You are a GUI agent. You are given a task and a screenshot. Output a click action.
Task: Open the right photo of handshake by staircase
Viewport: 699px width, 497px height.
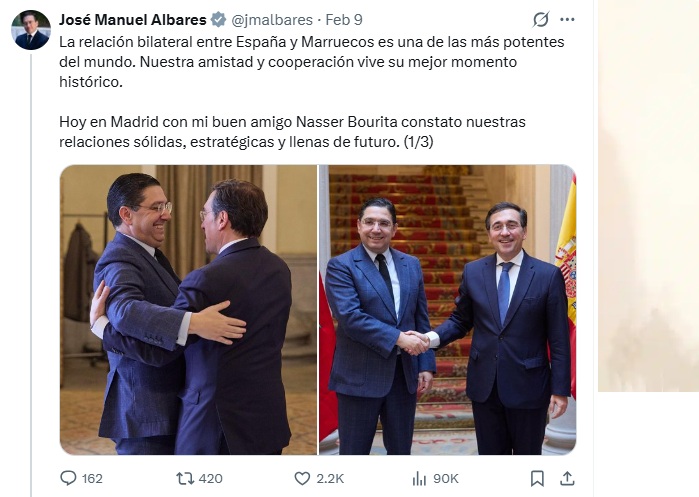click(448, 310)
